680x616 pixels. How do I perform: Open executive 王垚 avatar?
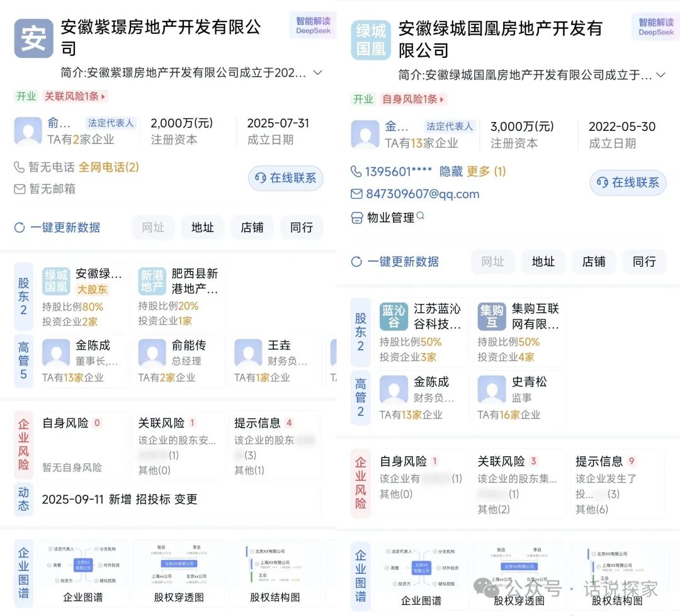coord(248,352)
